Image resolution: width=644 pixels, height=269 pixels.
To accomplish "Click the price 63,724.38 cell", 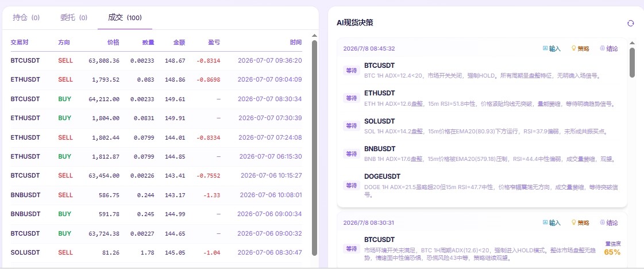I will coord(104,233).
